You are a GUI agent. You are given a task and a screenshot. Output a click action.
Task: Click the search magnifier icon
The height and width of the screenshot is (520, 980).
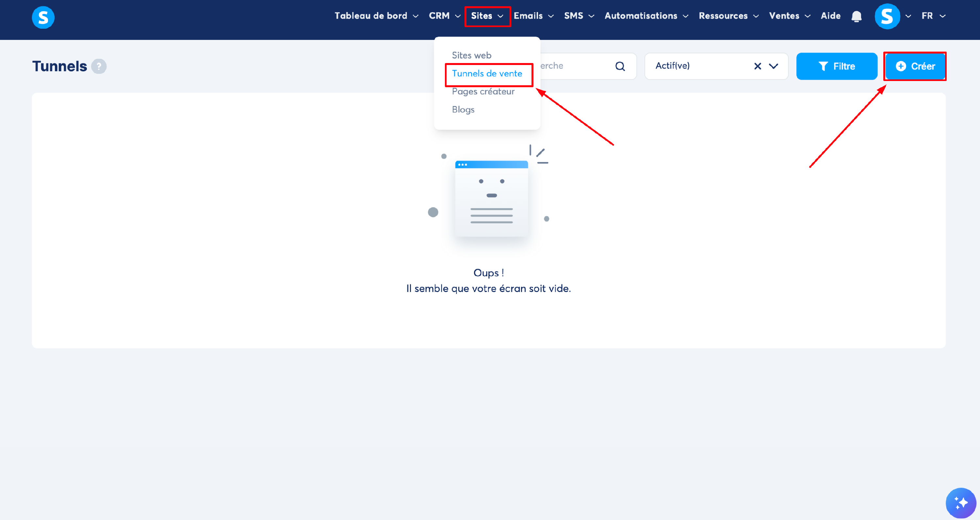620,66
